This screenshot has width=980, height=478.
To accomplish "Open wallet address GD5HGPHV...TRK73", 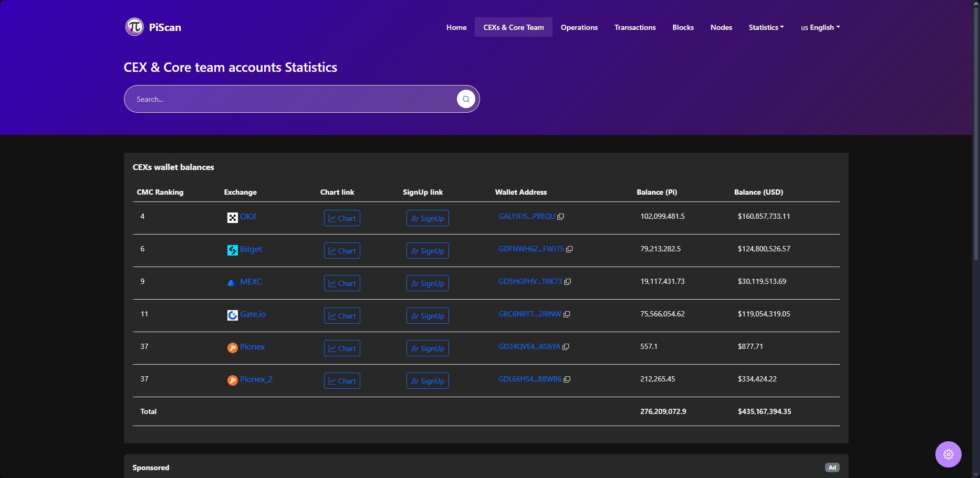I will coord(530,282).
